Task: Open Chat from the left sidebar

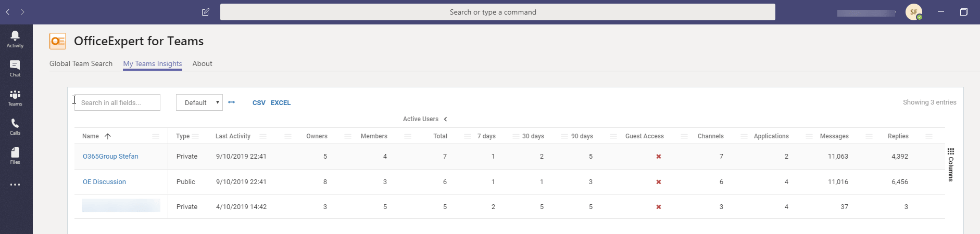Action: point(15,68)
